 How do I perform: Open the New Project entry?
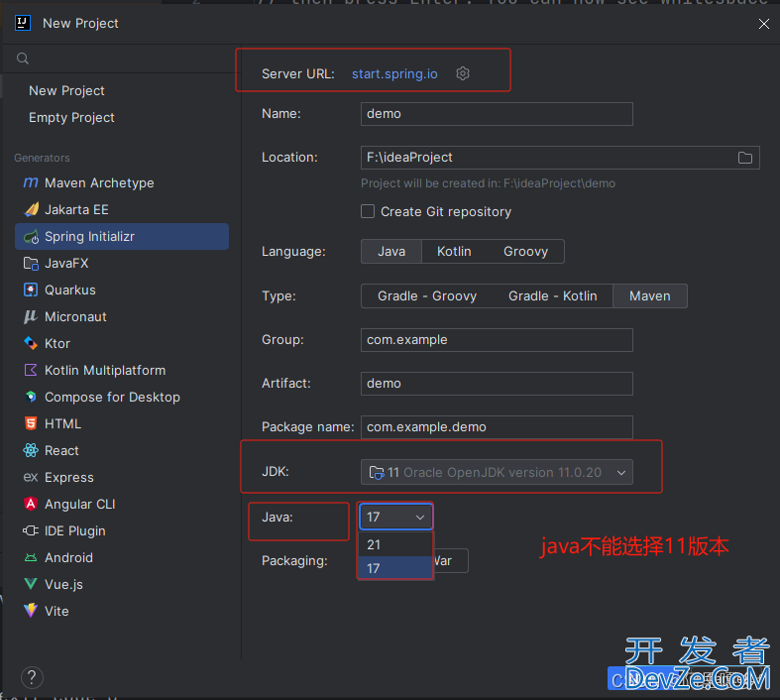pos(66,90)
